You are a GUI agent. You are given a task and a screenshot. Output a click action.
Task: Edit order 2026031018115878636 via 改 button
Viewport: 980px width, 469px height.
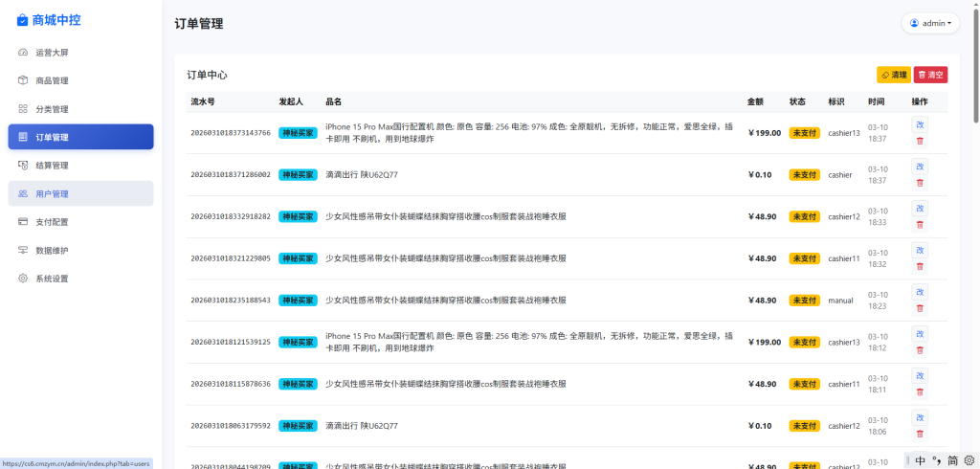click(x=920, y=376)
